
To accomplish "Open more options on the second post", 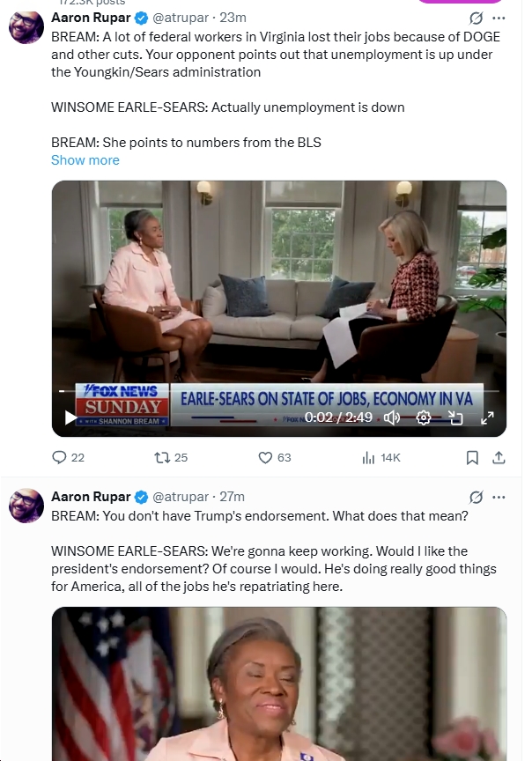I will 499,497.
